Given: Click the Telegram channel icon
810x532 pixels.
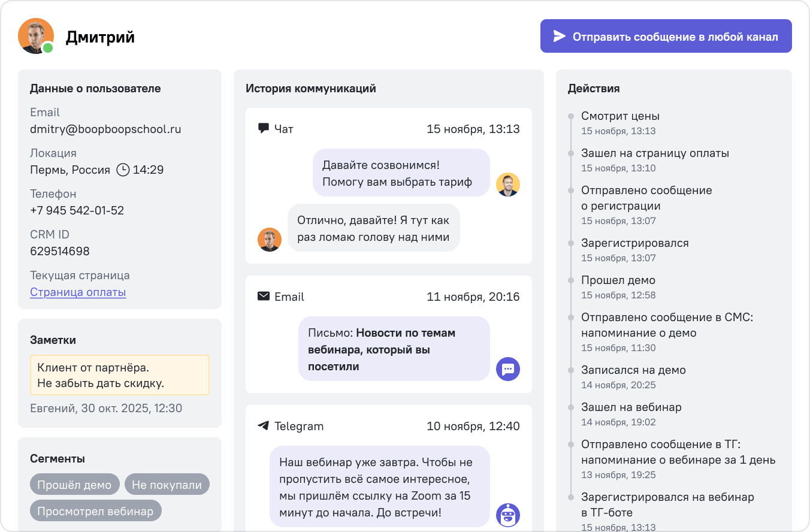Looking at the screenshot, I should pyautogui.click(x=263, y=426).
